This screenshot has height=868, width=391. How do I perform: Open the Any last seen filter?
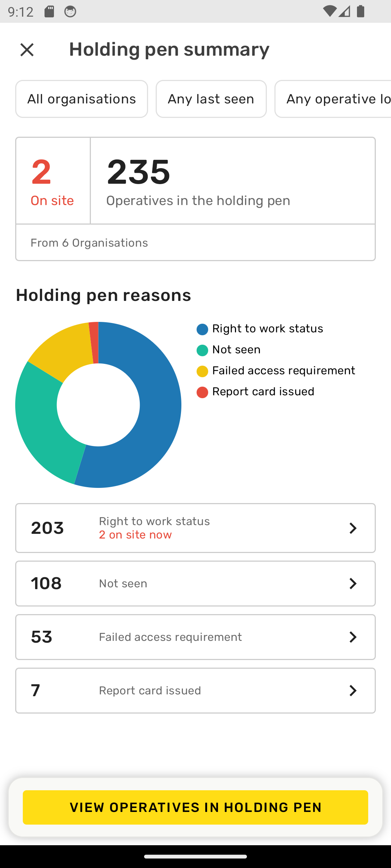click(x=211, y=99)
